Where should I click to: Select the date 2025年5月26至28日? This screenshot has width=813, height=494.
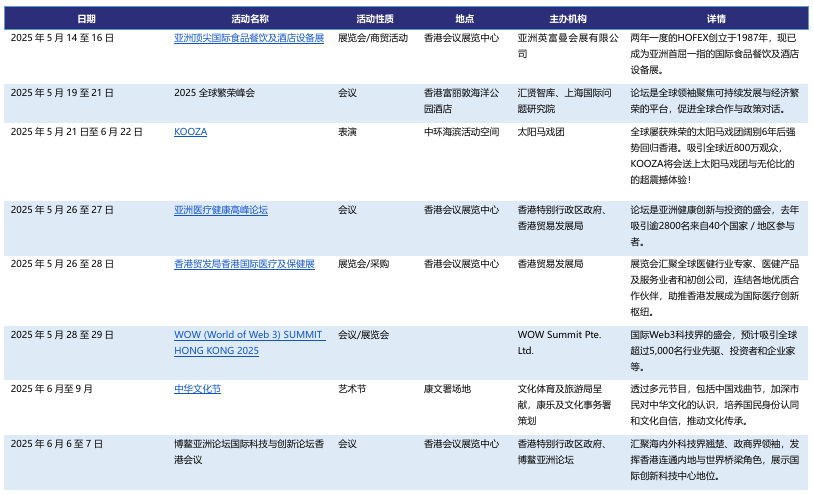[x=62, y=264]
